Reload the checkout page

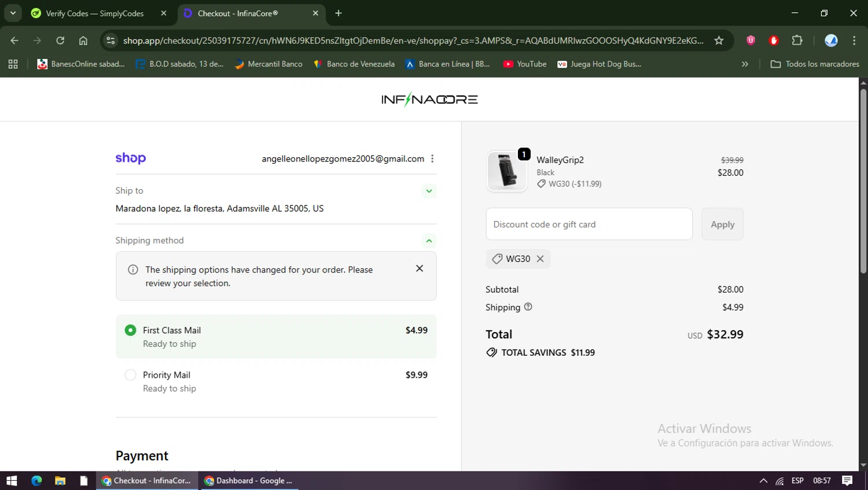coord(60,40)
